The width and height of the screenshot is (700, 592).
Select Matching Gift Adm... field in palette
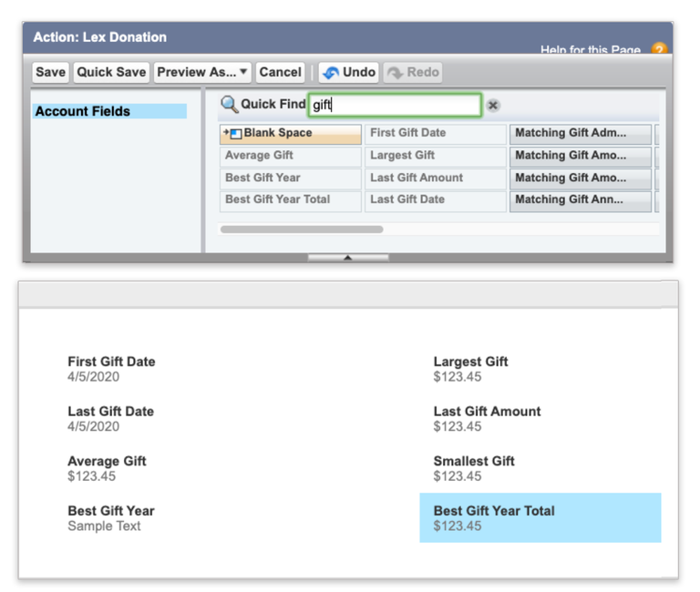(581, 134)
